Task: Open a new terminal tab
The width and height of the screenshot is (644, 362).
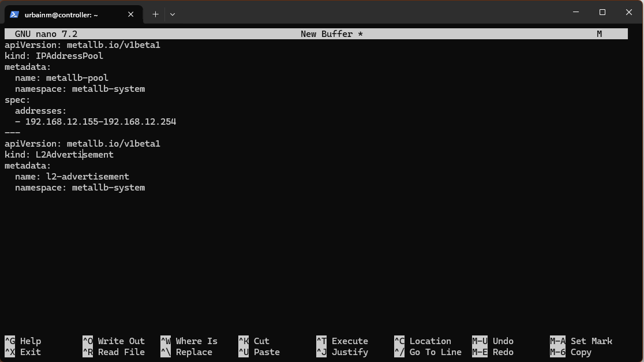Action: tap(155, 14)
